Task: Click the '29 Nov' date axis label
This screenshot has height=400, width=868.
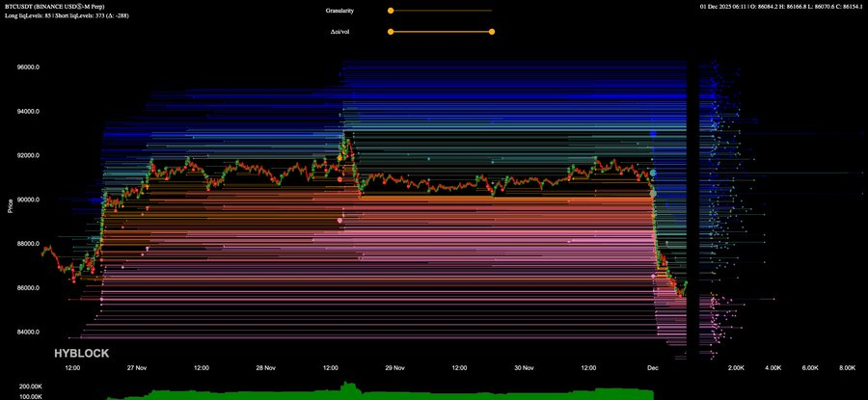Action: (394, 367)
